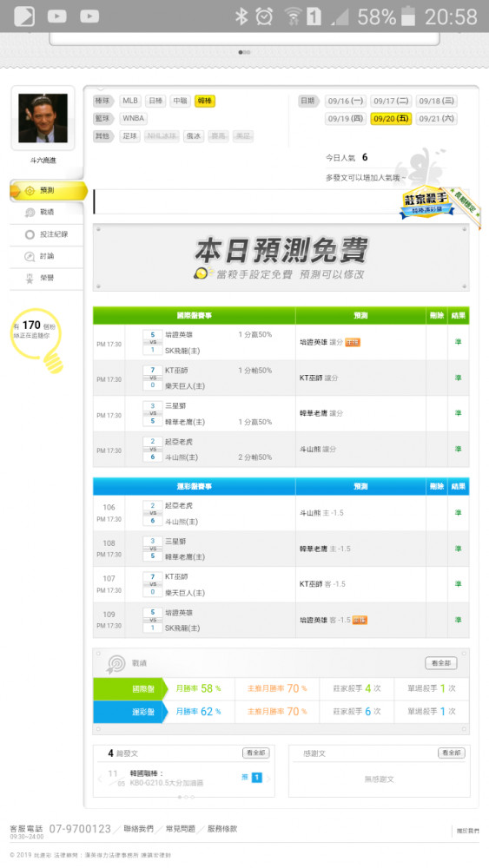Go to previous post with left arrow
Image resolution: width=489 pixels, height=868 pixels.
[x=100, y=779]
